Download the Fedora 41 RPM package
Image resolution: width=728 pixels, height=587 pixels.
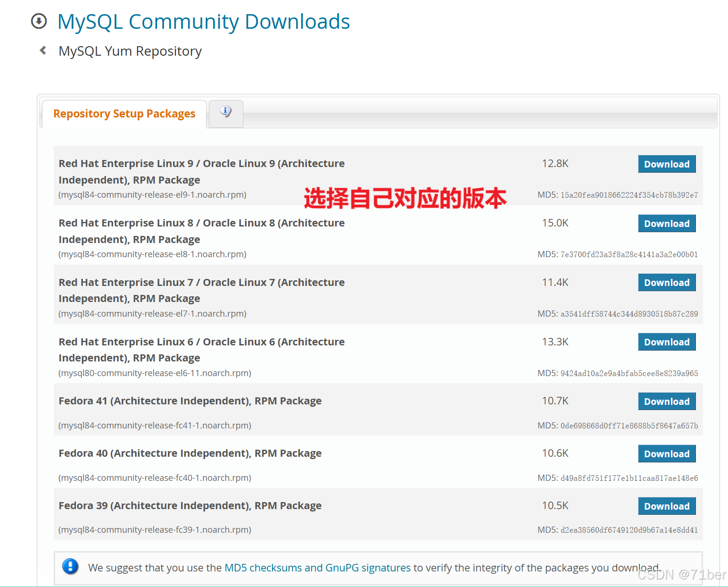pyautogui.click(x=667, y=402)
